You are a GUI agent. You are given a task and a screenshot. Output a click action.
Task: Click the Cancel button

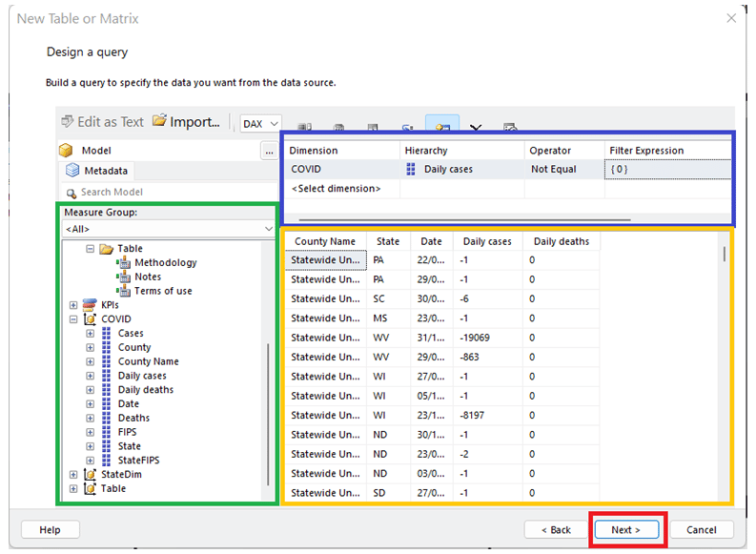tap(702, 530)
